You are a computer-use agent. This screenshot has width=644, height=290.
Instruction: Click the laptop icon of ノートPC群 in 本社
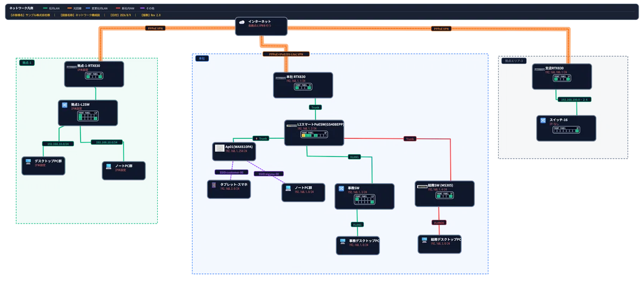pyautogui.click(x=288, y=189)
